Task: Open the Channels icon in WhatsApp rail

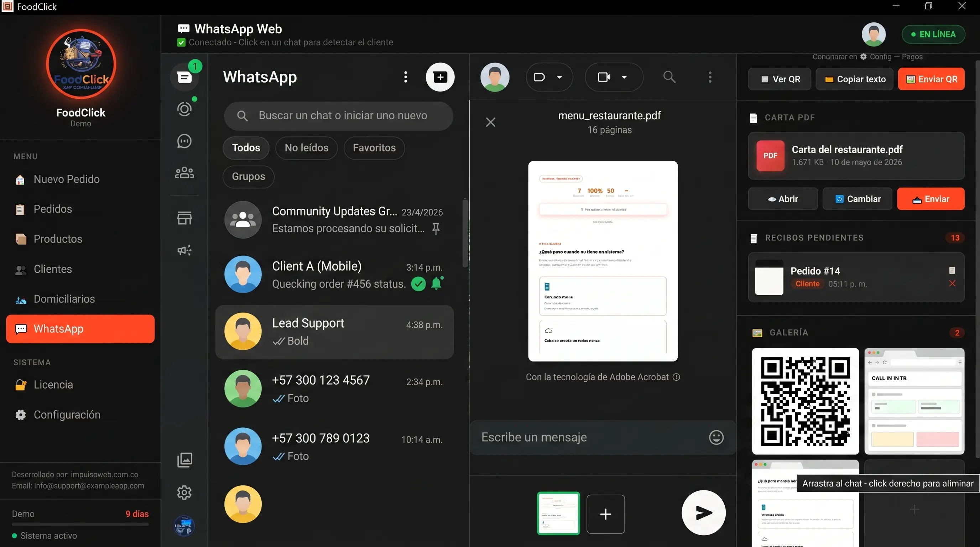Action: pos(184,141)
